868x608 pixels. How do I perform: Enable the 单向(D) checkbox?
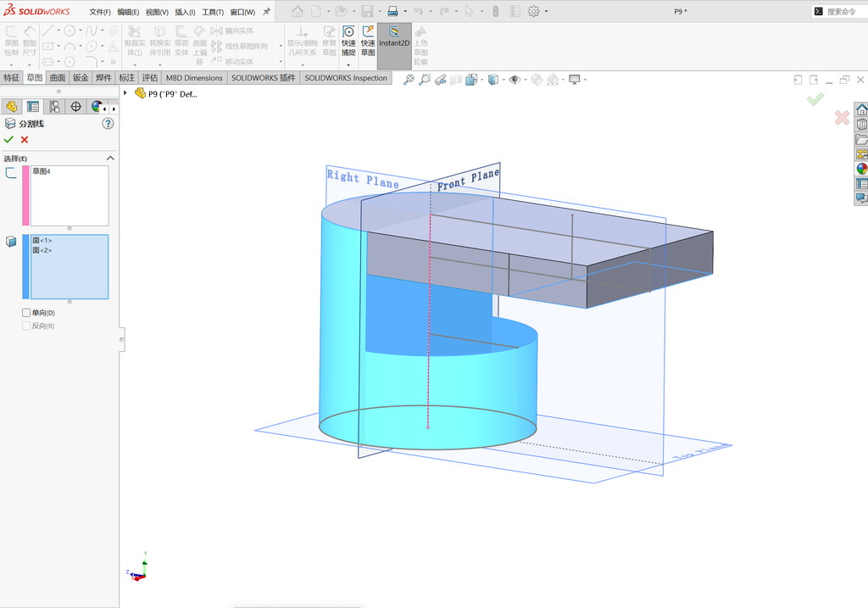(x=26, y=312)
